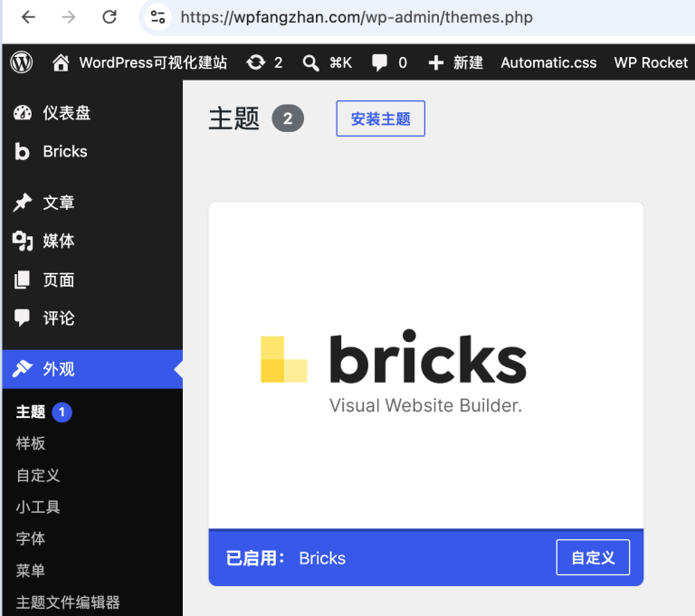This screenshot has height=616, width=695.
Task: Open 字体 fonts submenu
Action: point(31,538)
